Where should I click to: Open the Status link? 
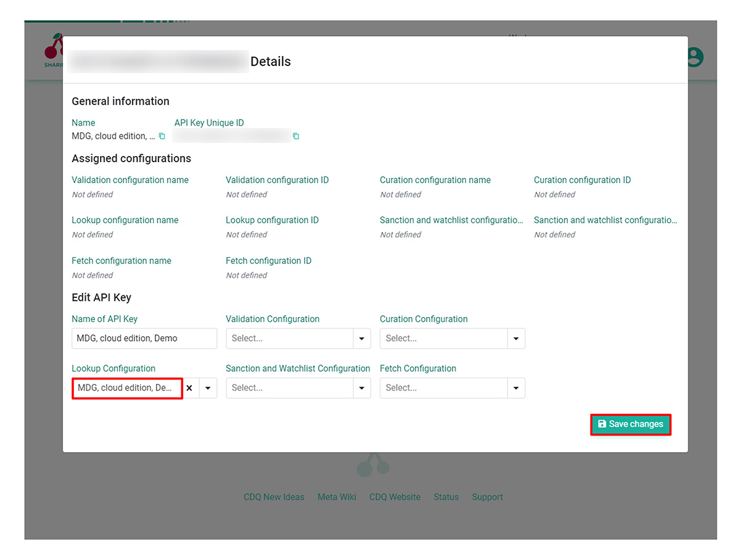(446, 497)
